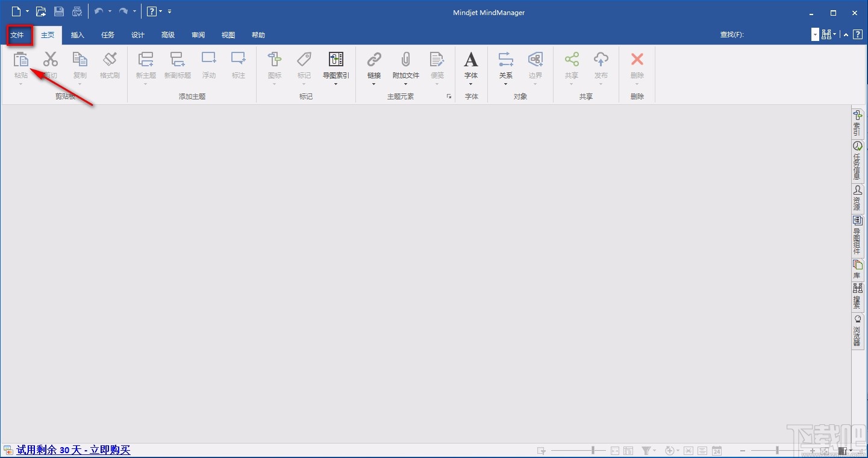The image size is (868, 458).
Task: Click the 剪切 (Cut) scissors icon
Action: point(51,59)
